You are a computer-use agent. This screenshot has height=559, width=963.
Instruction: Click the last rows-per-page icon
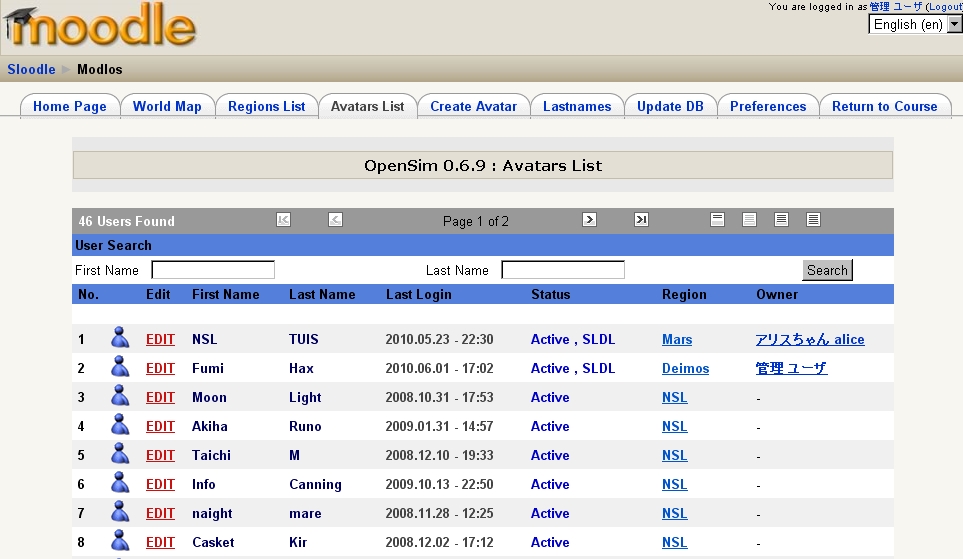coord(813,220)
